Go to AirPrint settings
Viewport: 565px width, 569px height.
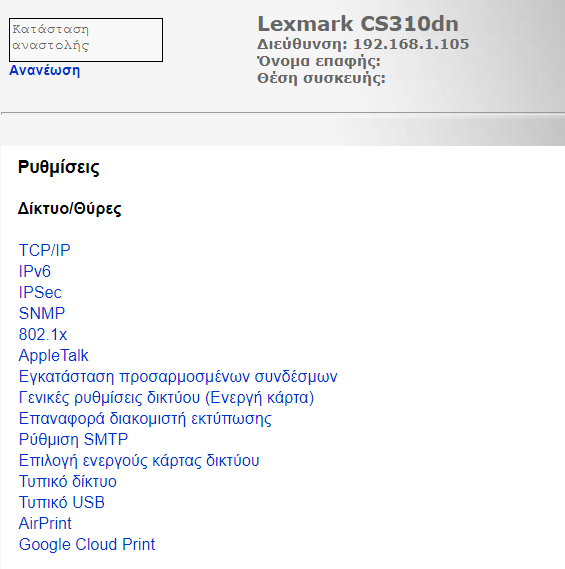45,524
